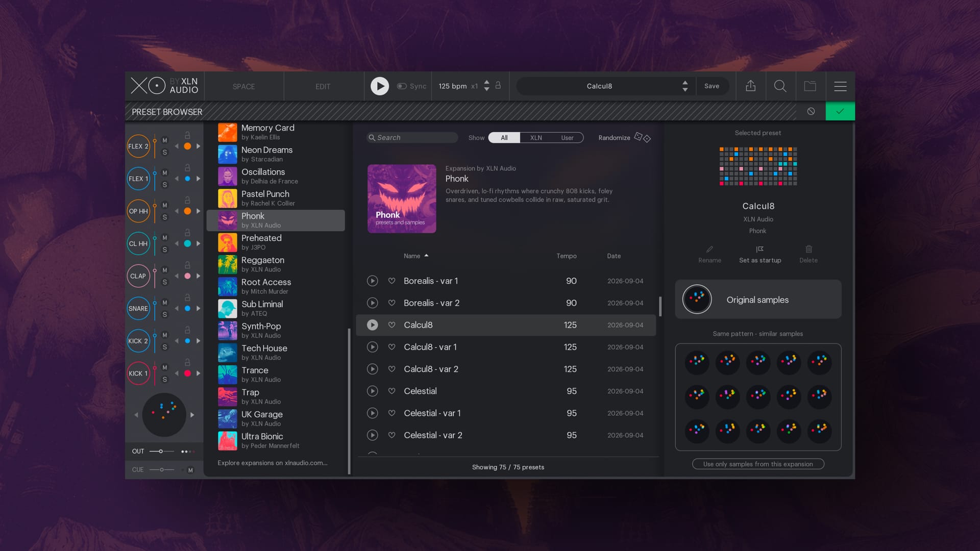Click the tempo lock icon

click(498, 85)
